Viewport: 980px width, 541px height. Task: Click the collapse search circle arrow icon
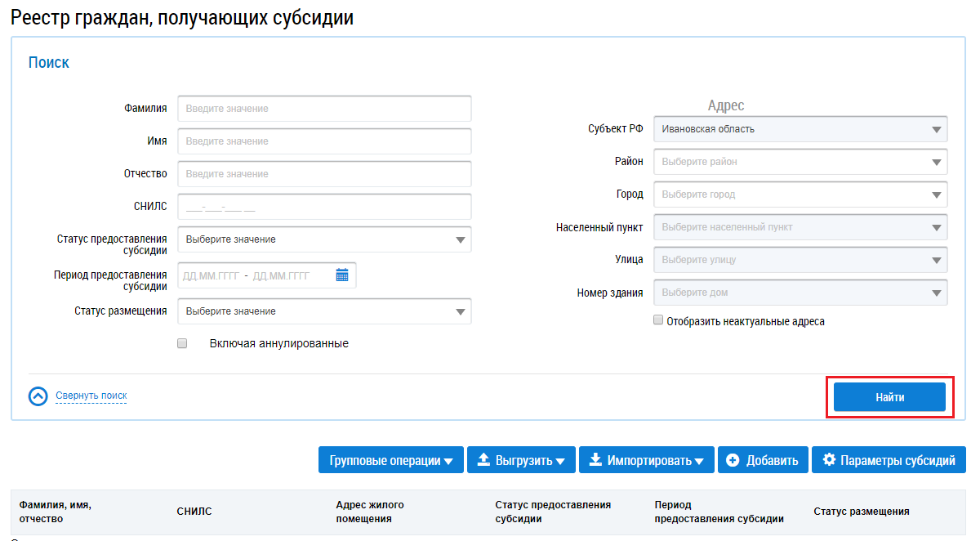coord(38,396)
